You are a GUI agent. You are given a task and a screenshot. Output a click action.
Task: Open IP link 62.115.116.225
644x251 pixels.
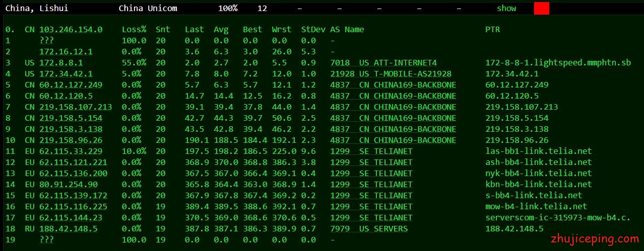(73, 207)
